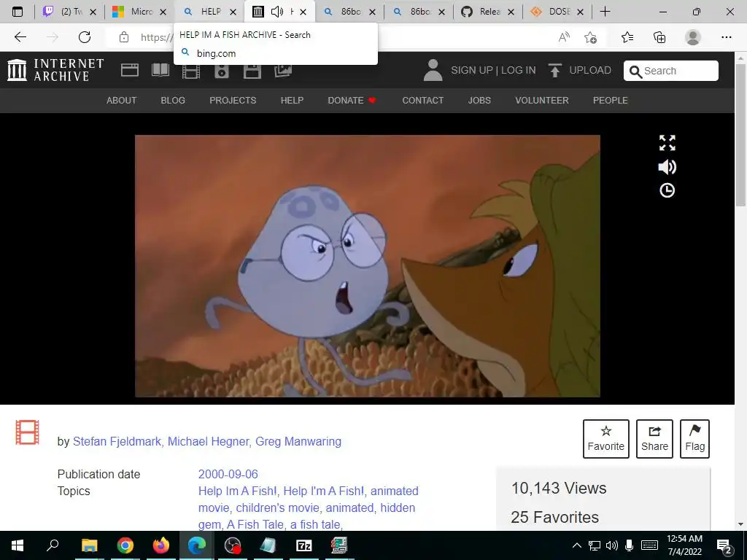Click the video frame to play or pause

pos(368,265)
